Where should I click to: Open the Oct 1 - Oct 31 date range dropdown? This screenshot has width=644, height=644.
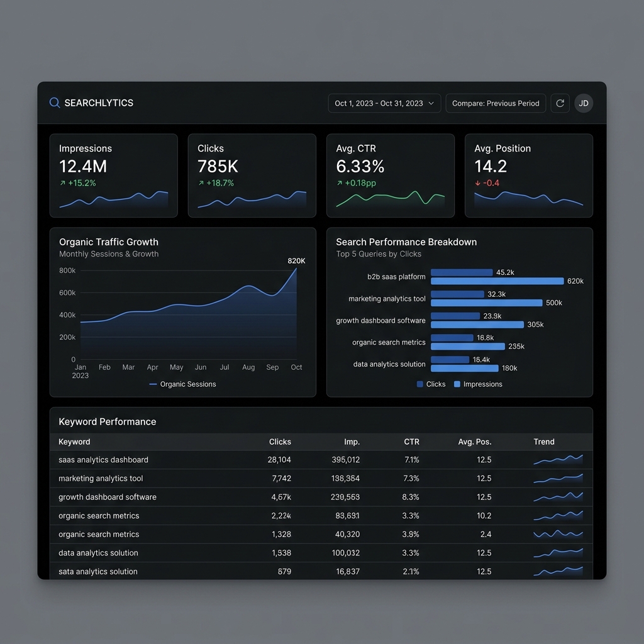384,103
